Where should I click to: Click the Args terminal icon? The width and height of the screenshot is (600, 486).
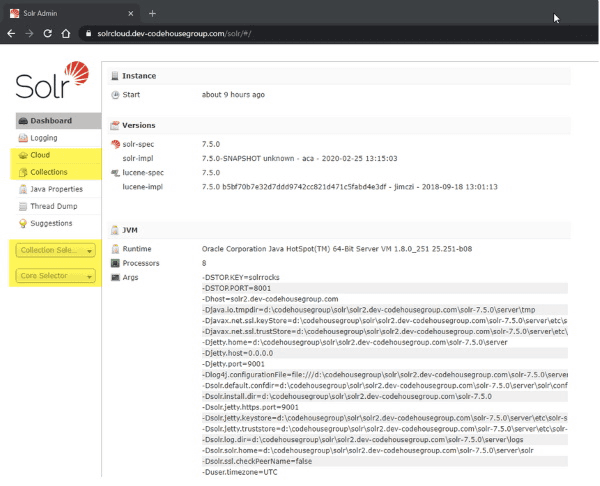(115, 277)
